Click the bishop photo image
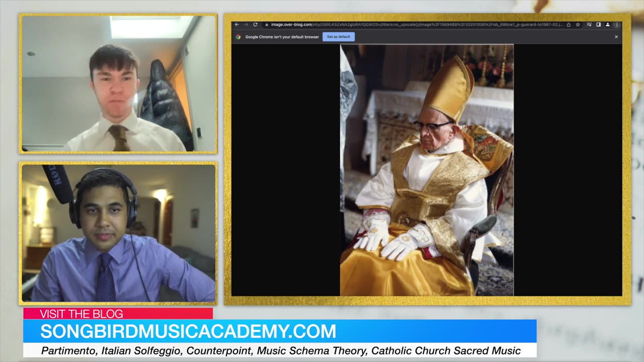 (x=427, y=170)
